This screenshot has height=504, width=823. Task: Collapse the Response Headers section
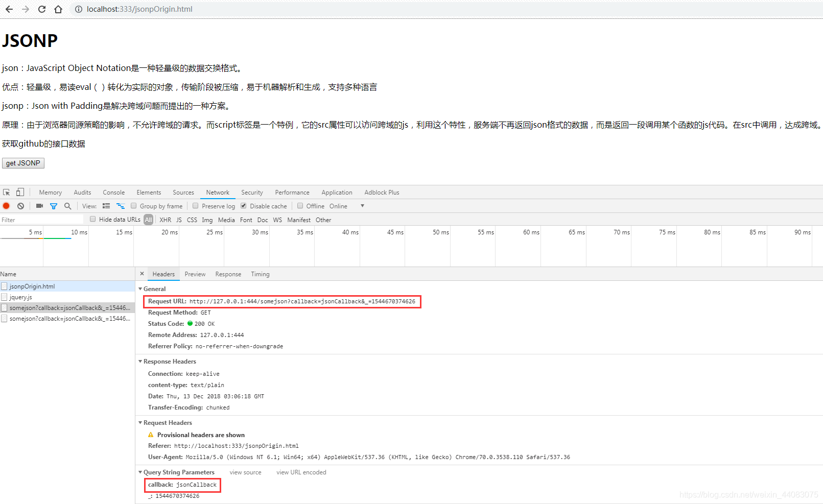tap(140, 362)
